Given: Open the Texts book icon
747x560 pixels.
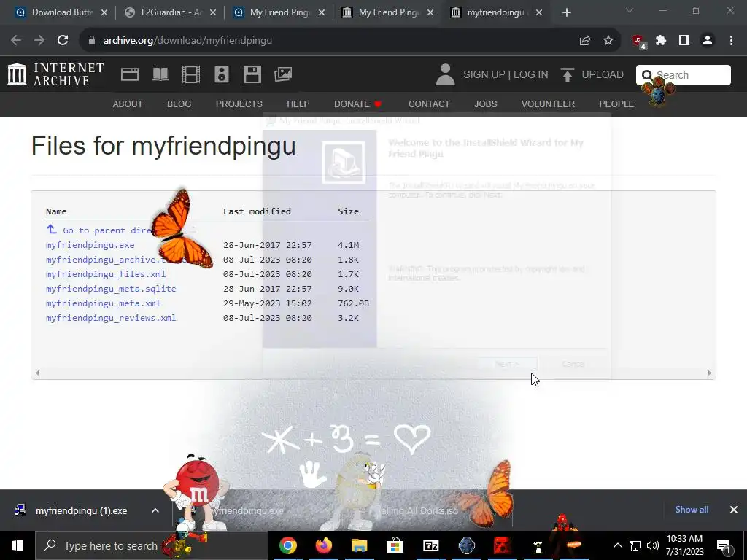Looking at the screenshot, I should click(x=160, y=74).
